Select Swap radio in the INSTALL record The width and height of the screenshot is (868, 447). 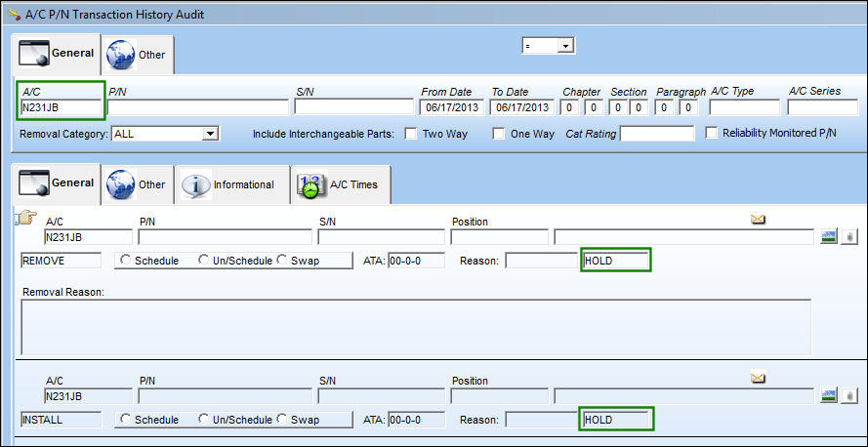point(281,419)
